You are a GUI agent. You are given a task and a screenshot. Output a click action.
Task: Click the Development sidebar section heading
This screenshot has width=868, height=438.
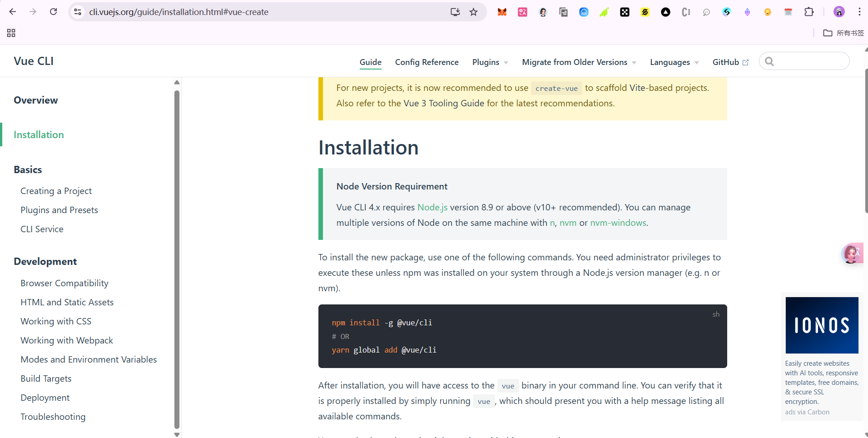45,261
